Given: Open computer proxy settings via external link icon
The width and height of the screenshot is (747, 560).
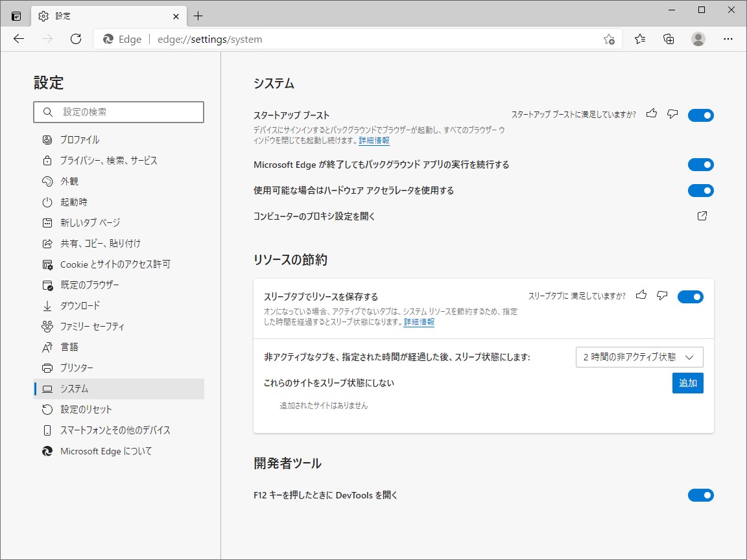Looking at the screenshot, I should tap(701, 216).
